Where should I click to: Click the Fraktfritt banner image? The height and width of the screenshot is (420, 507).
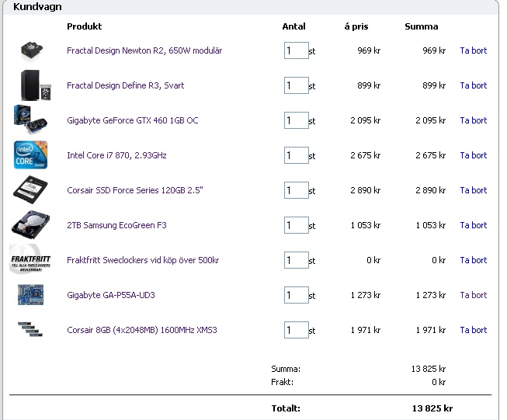pyautogui.click(x=30, y=260)
